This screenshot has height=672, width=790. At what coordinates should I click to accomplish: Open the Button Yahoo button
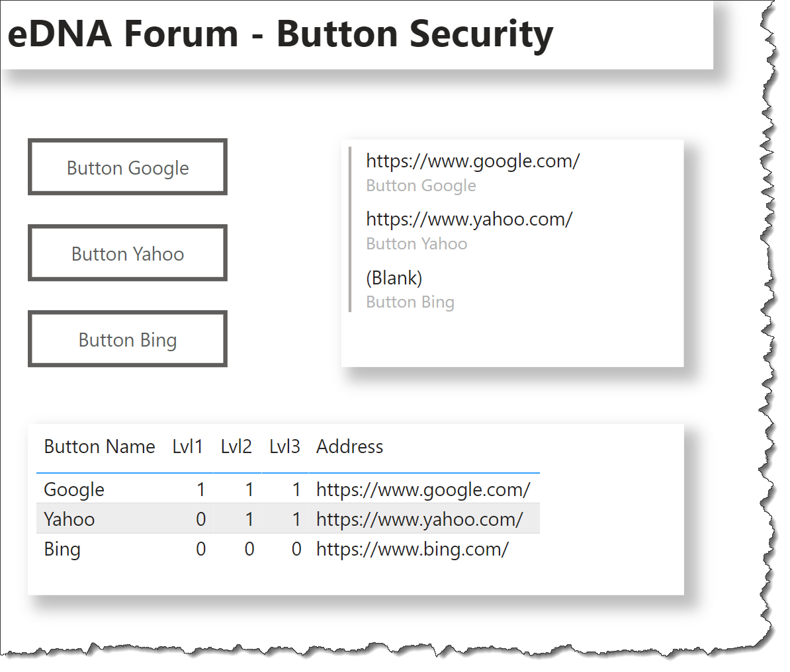[128, 253]
